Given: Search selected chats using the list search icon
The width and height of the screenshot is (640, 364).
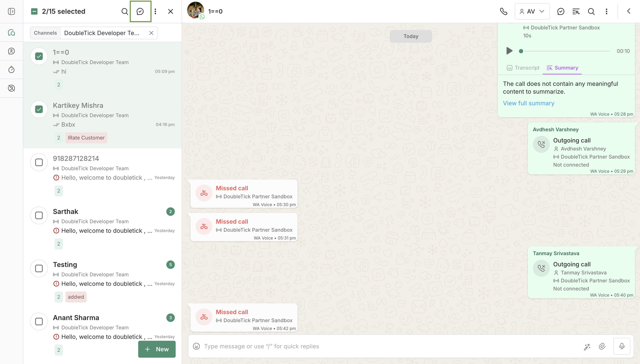Looking at the screenshot, I should point(125,11).
